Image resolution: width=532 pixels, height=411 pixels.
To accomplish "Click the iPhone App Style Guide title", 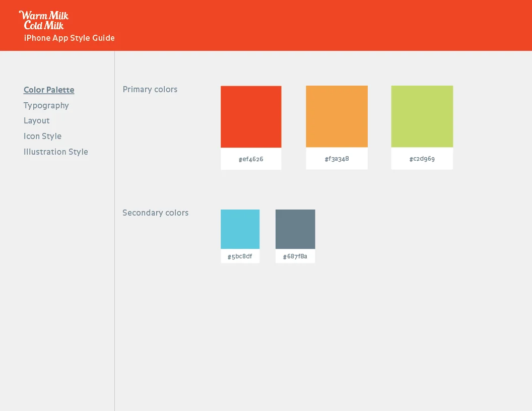I will [69, 38].
